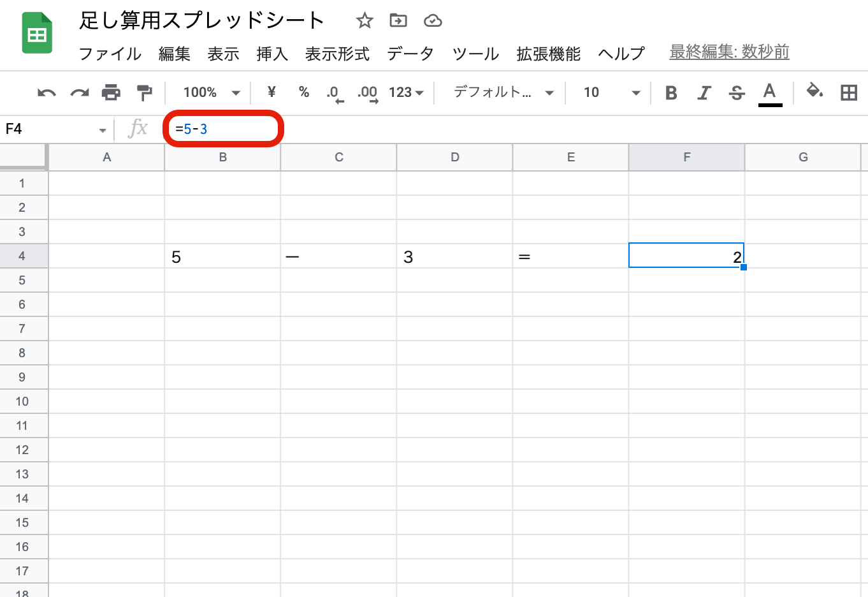Image resolution: width=868 pixels, height=597 pixels.
Task: Open the 表示形式 menu
Action: 338,54
